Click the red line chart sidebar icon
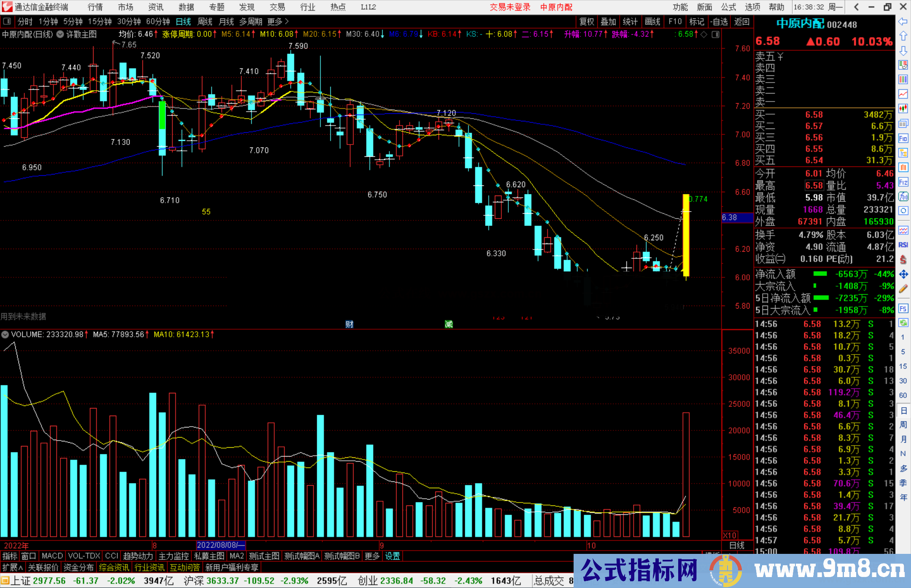The height and width of the screenshot is (588, 911). pos(903,94)
